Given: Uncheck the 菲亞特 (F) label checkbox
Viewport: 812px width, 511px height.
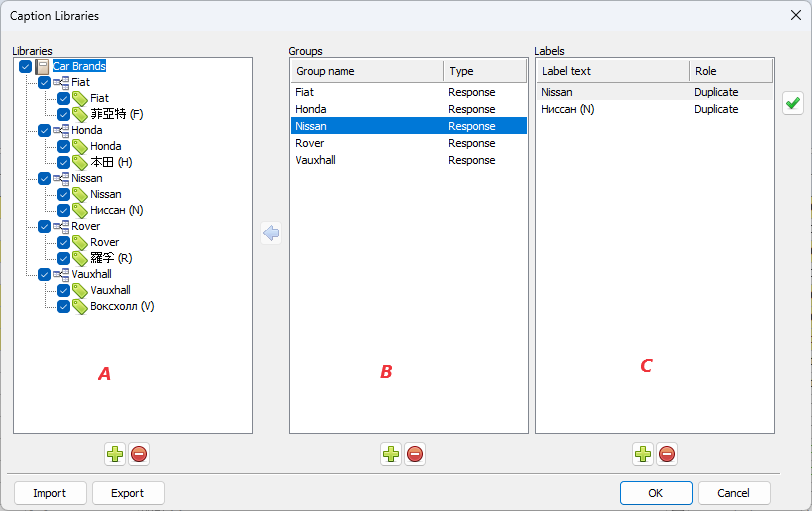Looking at the screenshot, I should point(64,114).
